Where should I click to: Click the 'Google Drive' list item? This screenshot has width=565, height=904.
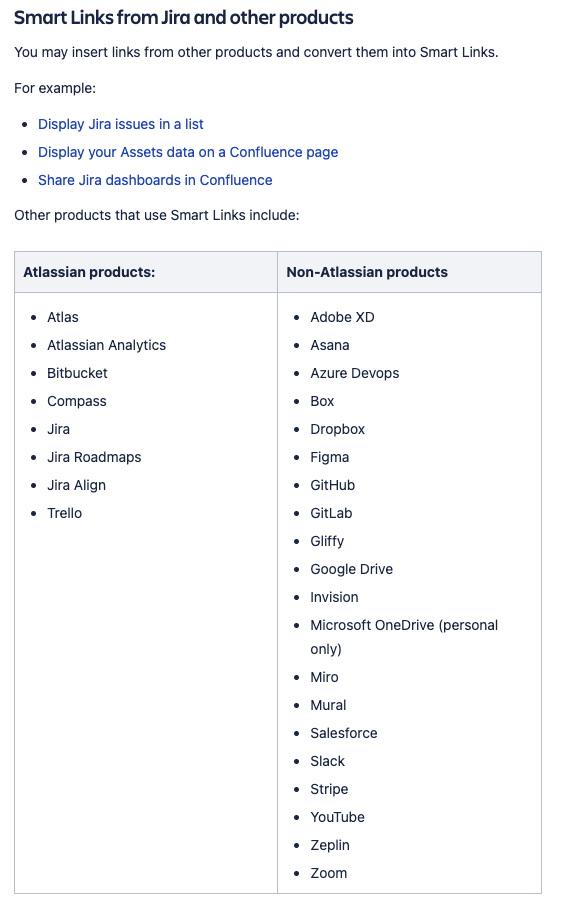click(351, 570)
